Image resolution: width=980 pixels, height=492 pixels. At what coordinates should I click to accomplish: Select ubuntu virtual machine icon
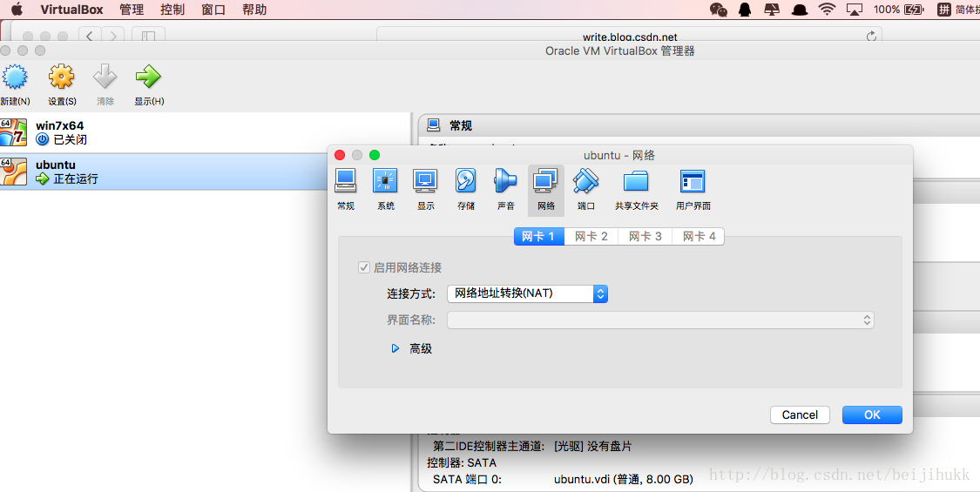[x=13, y=172]
